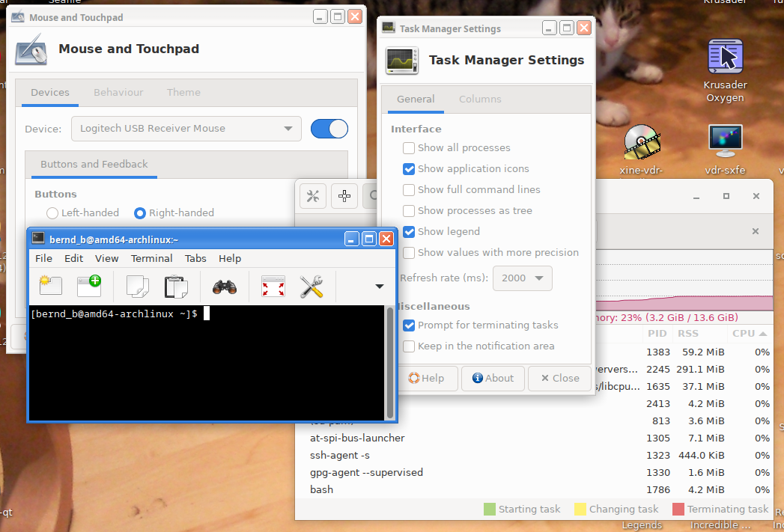
Task: Click the green Starting task legend swatch
Action: click(490, 509)
